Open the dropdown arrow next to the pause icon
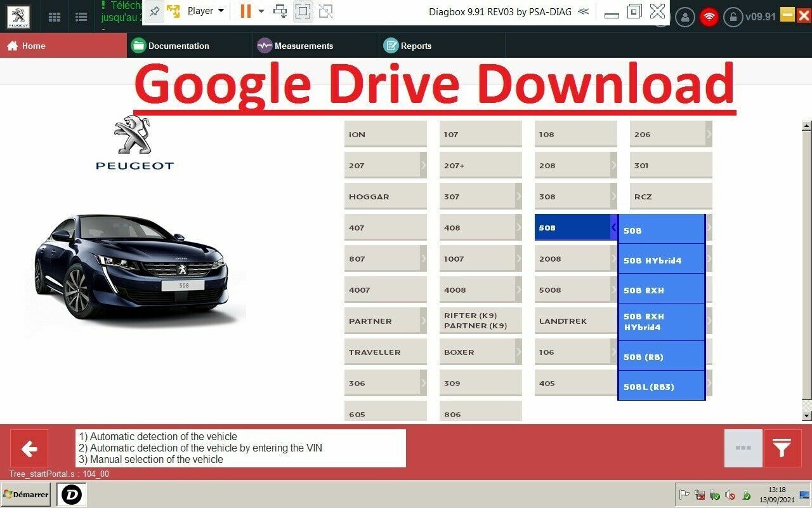Image resolution: width=812 pixels, height=508 pixels. tap(261, 11)
